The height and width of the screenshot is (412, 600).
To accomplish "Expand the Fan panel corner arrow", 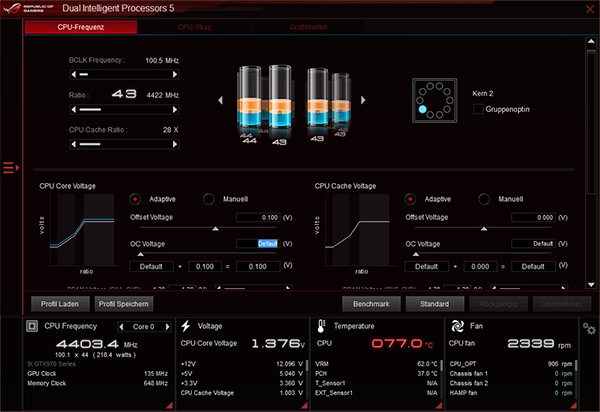I will pyautogui.click(x=574, y=405).
